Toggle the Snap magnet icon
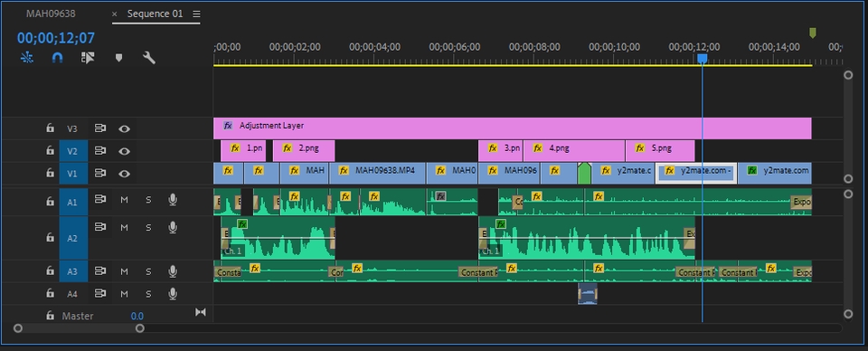868x351 pixels. 57,58
